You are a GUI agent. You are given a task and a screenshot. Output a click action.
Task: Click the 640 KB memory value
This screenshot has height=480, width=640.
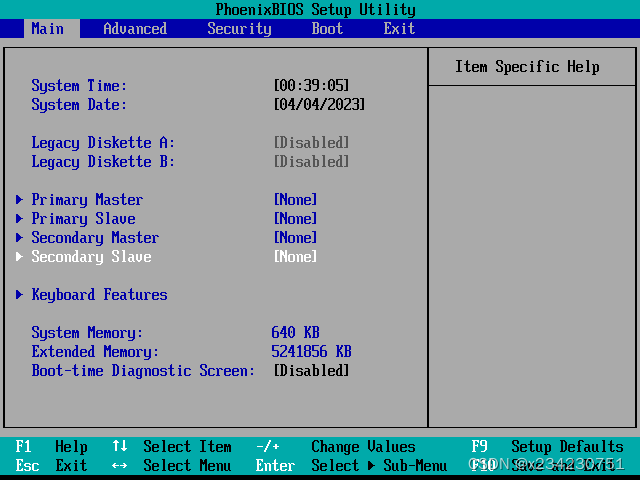[x=296, y=333]
